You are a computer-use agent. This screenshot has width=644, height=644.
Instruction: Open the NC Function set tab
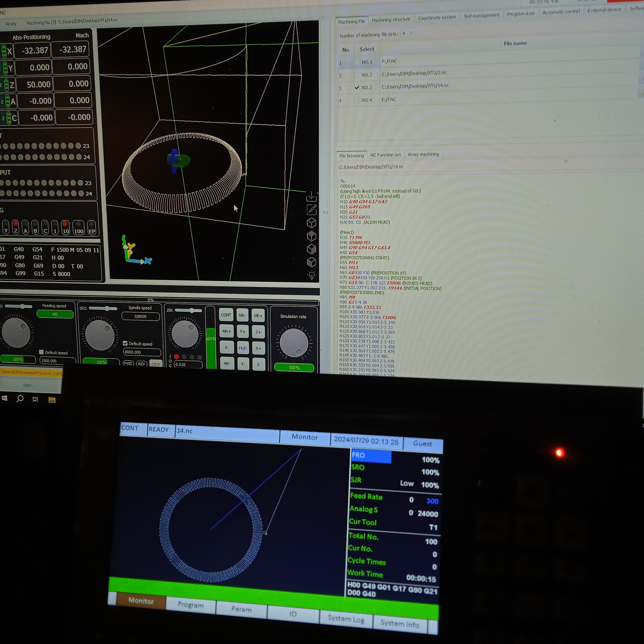click(385, 155)
